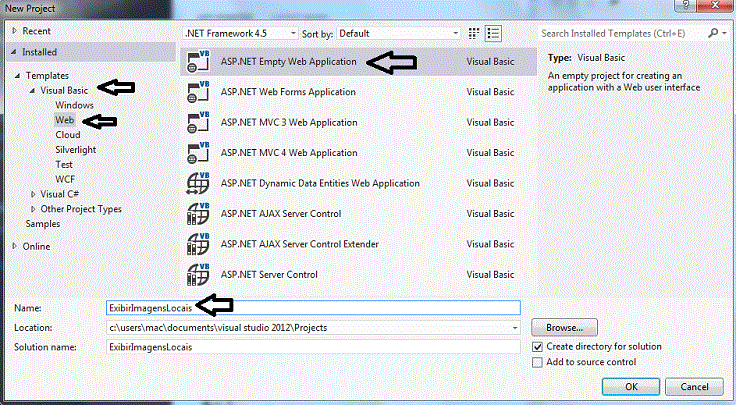This screenshot has width=736, height=405.
Task: Select the Silverlight template category
Action: click(x=76, y=150)
